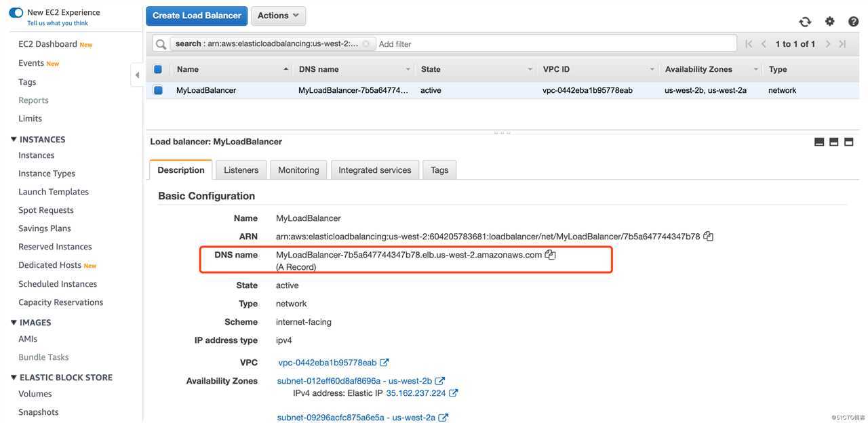Click the Tell us what you think link
868x423 pixels.
coord(58,23)
